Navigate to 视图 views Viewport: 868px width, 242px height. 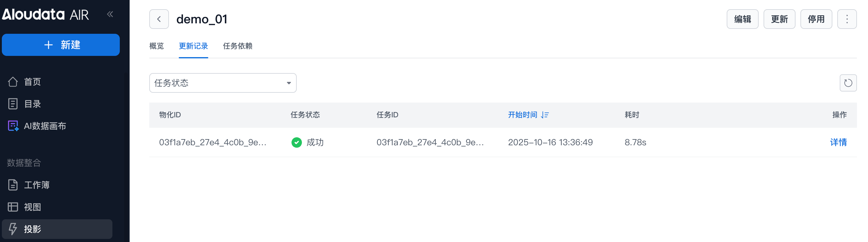[x=32, y=207]
